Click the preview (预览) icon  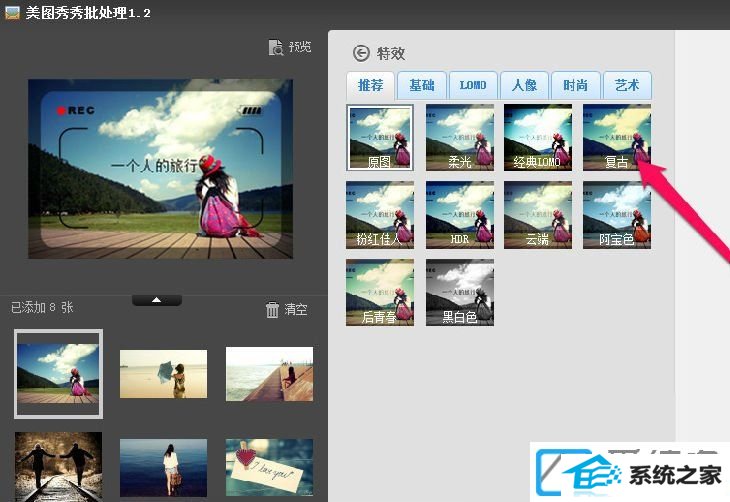276,47
